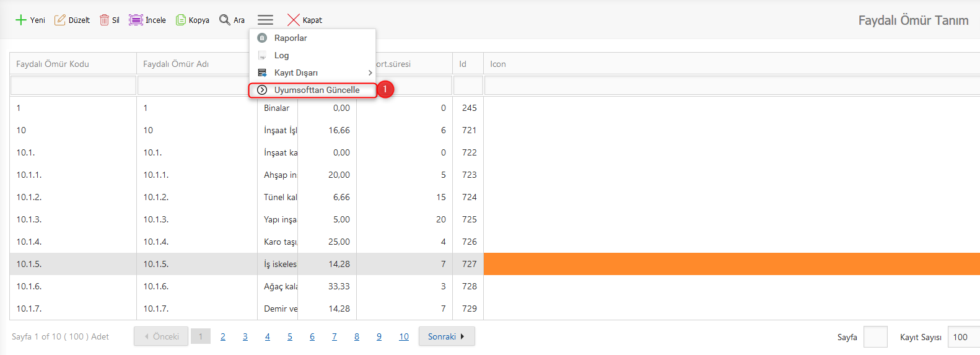This screenshot has height=355, width=980.
Task: Select the Log menu entry
Action: point(281,55)
